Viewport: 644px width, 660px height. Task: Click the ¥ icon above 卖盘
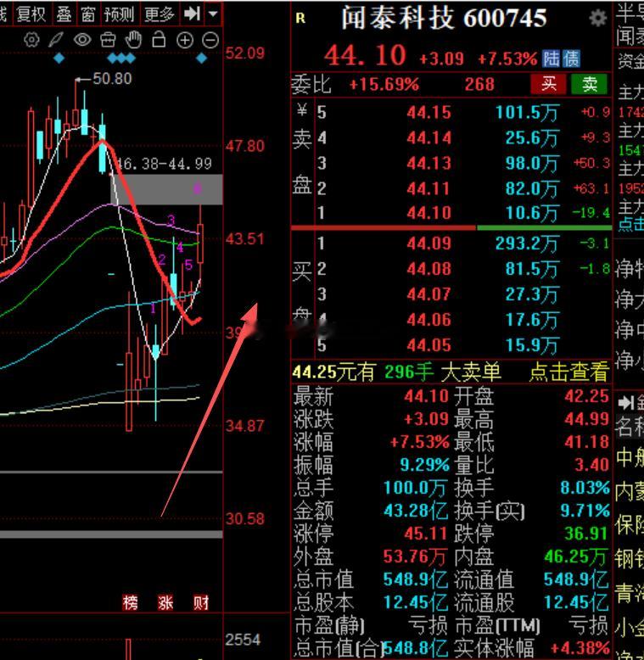[302, 110]
